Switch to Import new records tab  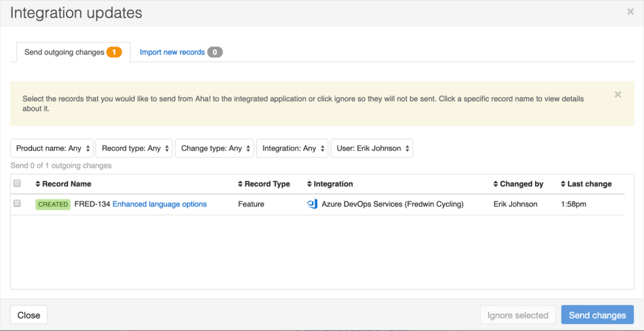tap(180, 52)
